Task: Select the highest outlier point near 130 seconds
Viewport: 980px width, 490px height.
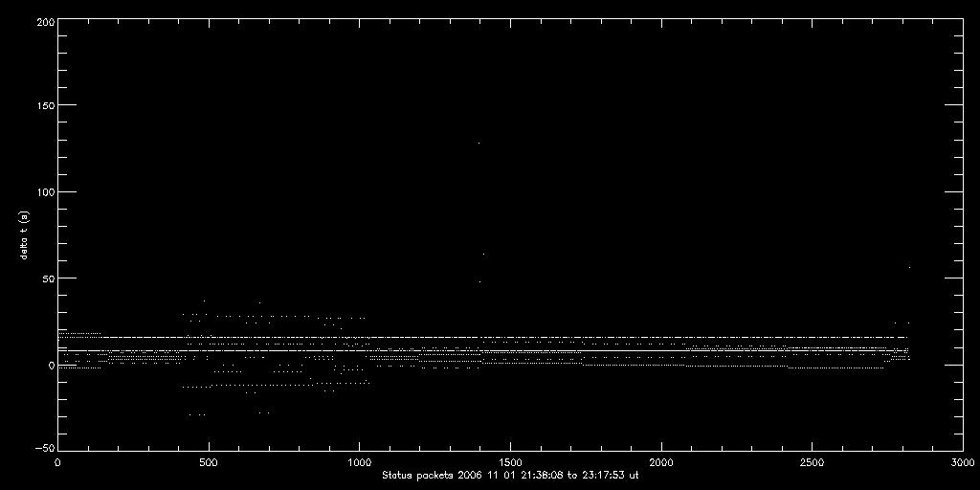Action: pos(479,143)
